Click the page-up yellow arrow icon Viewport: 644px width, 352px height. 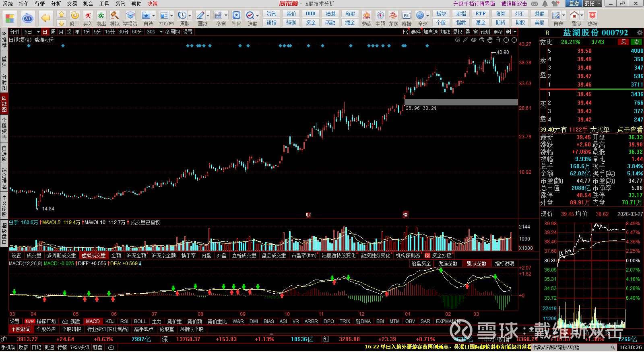(61, 14)
